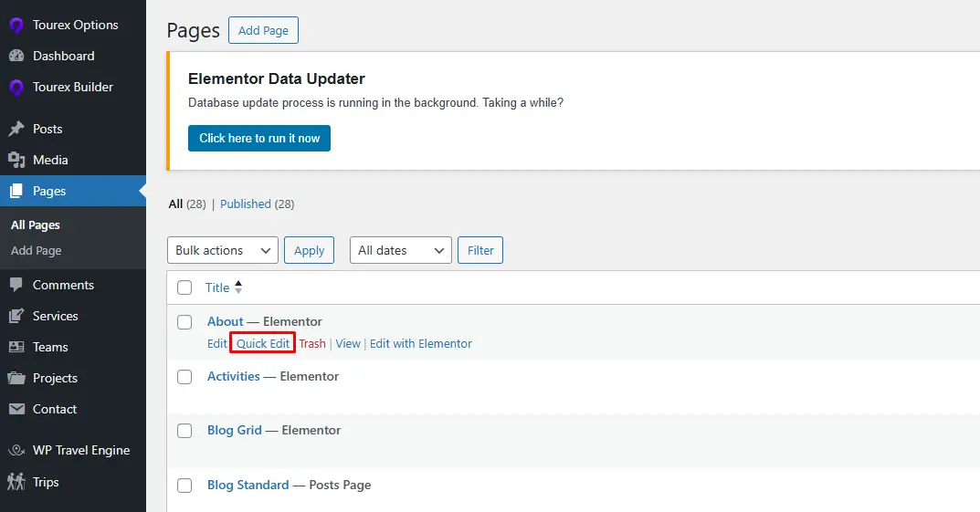Viewport: 980px width, 512px height.
Task: Select the Pages menu item
Action: click(x=73, y=191)
